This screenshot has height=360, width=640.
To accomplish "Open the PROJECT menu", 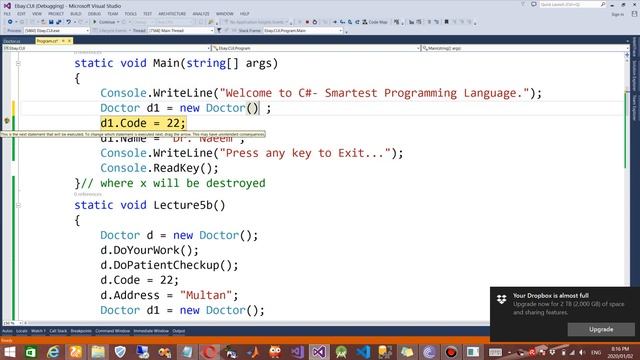I will click(56, 14).
